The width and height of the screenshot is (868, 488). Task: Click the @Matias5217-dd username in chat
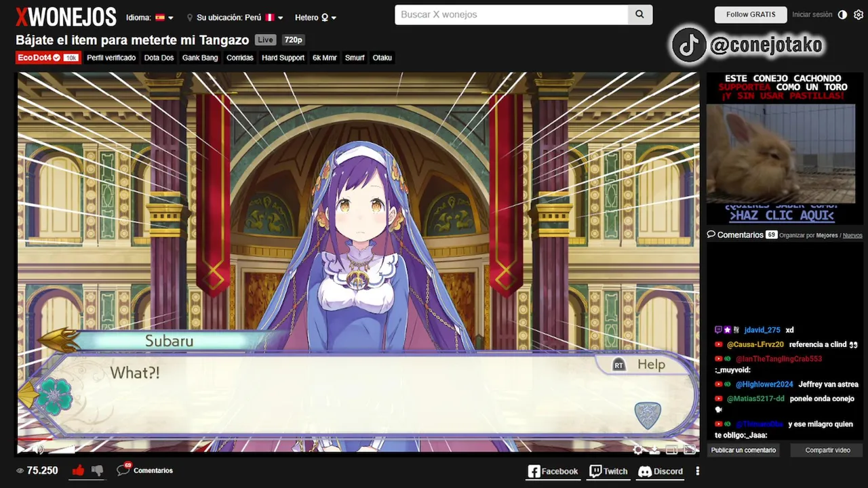[x=755, y=399]
